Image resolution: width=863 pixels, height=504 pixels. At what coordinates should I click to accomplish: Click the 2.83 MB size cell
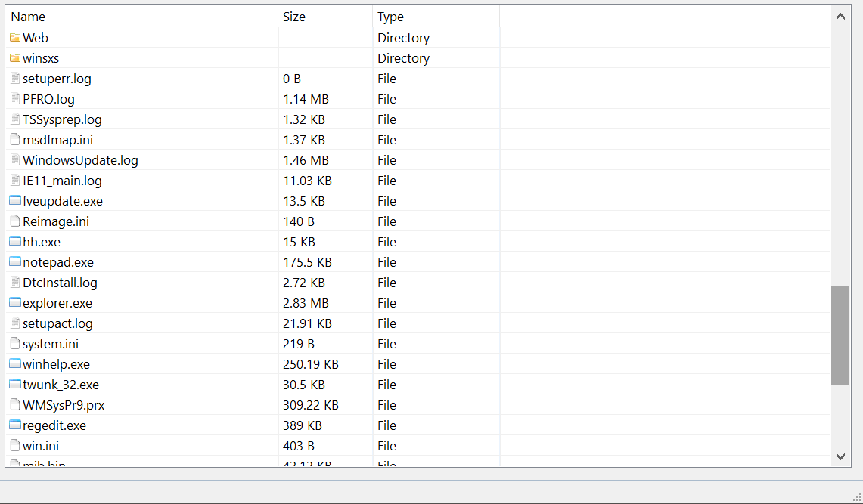pyautogui.click(x=306, y=303)
